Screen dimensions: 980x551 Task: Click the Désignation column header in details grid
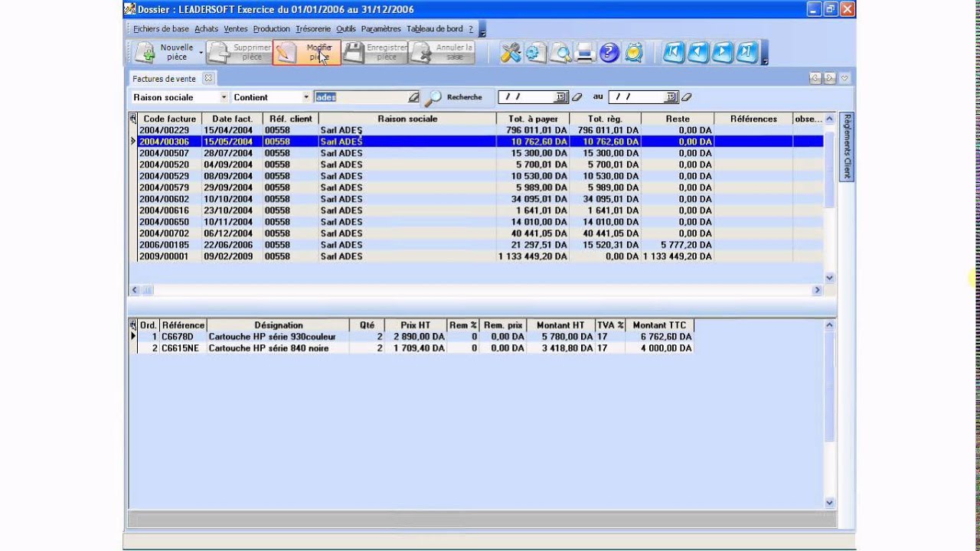279,325
